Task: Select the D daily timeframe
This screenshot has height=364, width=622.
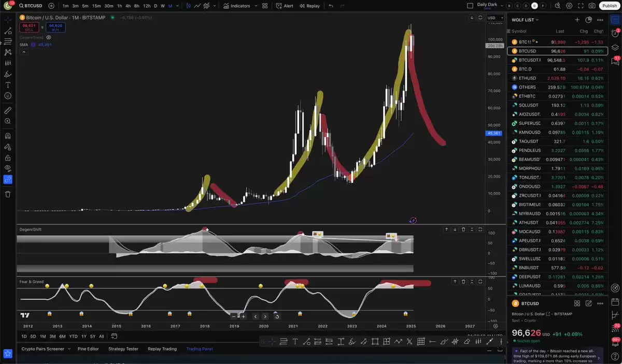Action: (x=155, y=6)
